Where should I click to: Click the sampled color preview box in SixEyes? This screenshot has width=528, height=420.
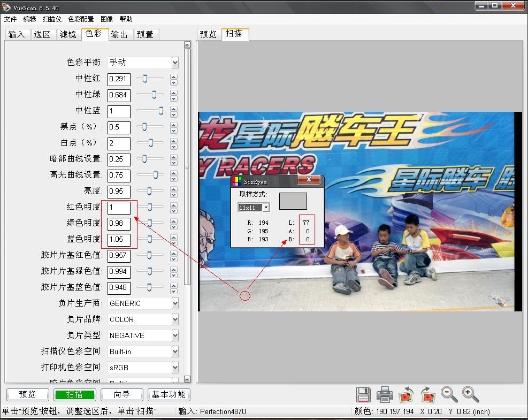tap(294, 201)
